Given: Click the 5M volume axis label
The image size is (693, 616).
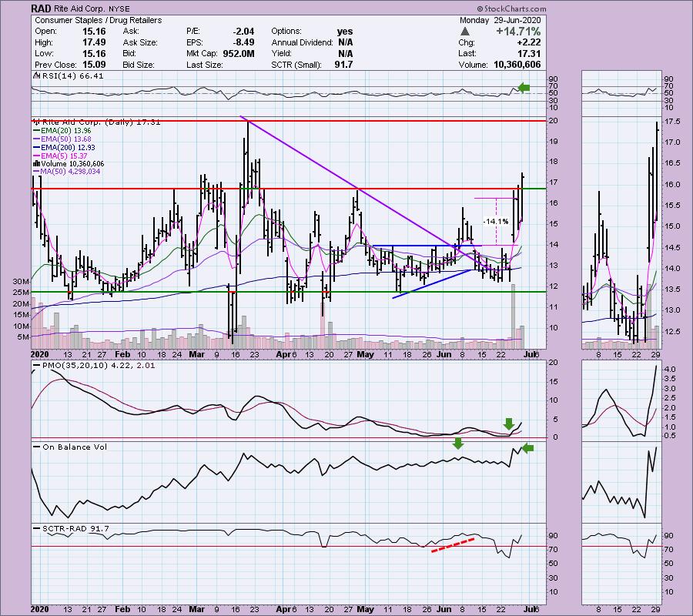Looking at the screenshot, I should [x=23, y=337].
